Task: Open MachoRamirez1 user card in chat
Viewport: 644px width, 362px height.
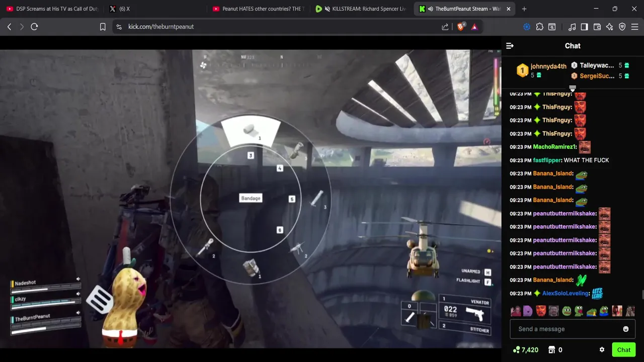Action: tap(554, 147)
